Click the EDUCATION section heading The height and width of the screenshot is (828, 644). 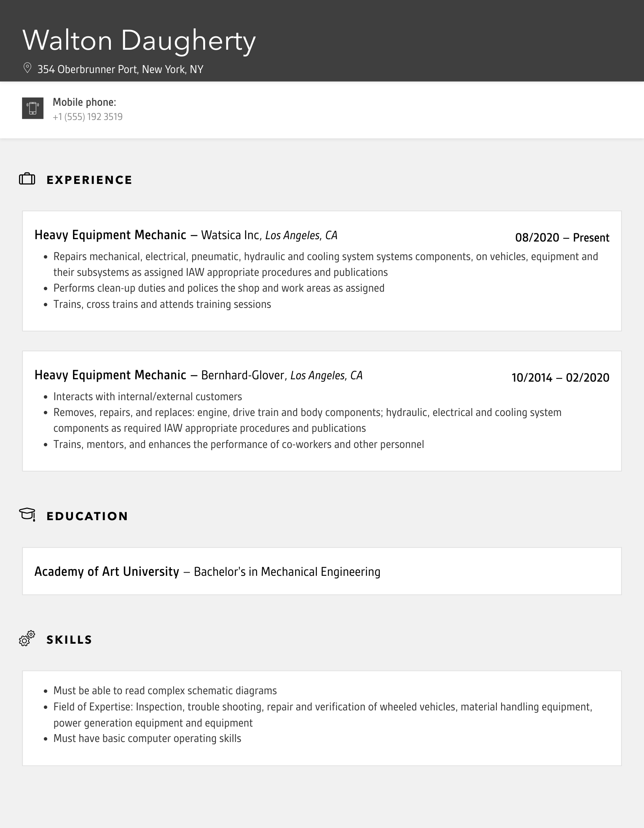[87, 516]
